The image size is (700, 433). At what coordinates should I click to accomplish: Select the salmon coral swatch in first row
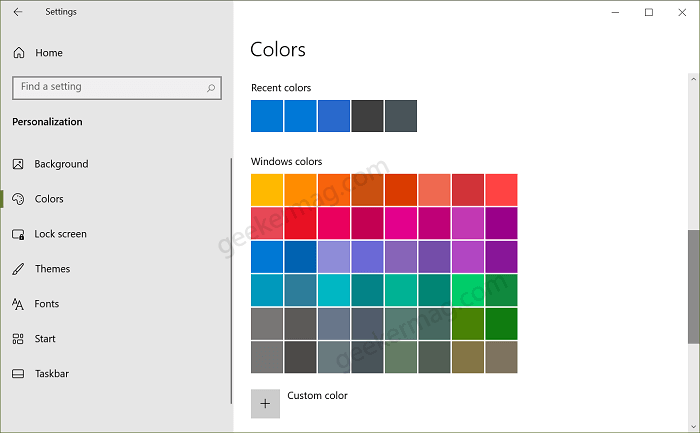point(434,190)
